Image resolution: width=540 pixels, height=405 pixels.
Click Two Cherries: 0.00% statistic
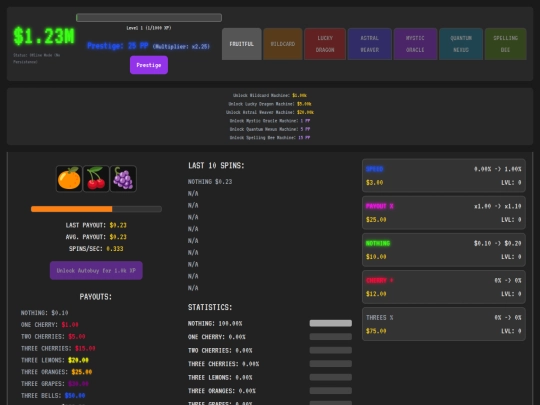click(220, 350)
